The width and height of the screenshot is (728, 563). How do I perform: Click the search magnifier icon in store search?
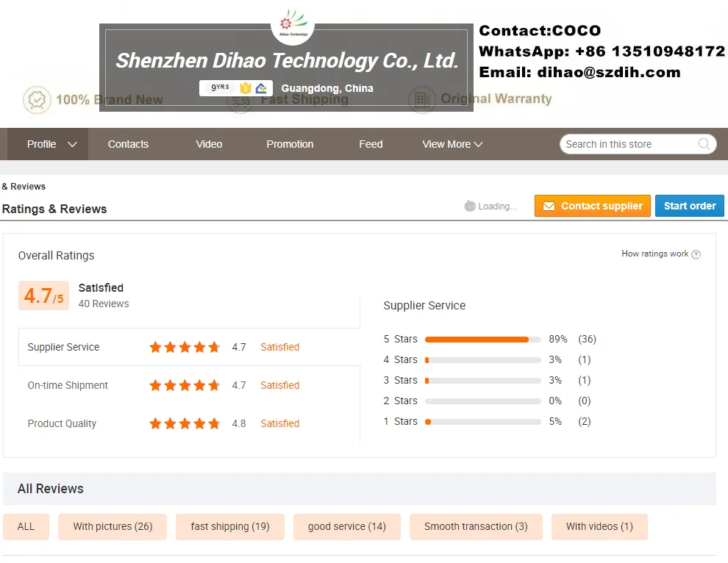click(x=704, y=144)
